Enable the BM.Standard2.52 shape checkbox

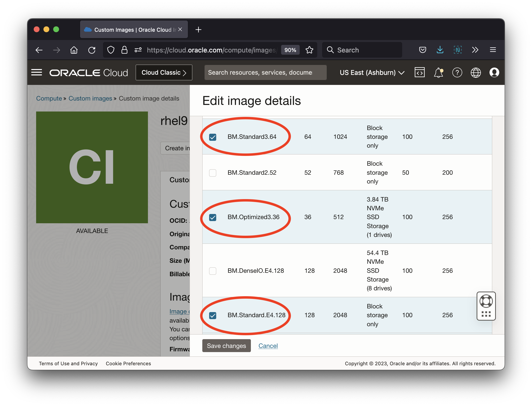(213, 173)
